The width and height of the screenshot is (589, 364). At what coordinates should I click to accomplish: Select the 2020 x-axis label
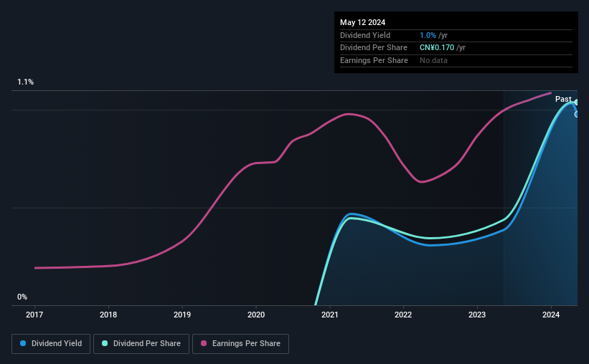(x=256, y=315)
